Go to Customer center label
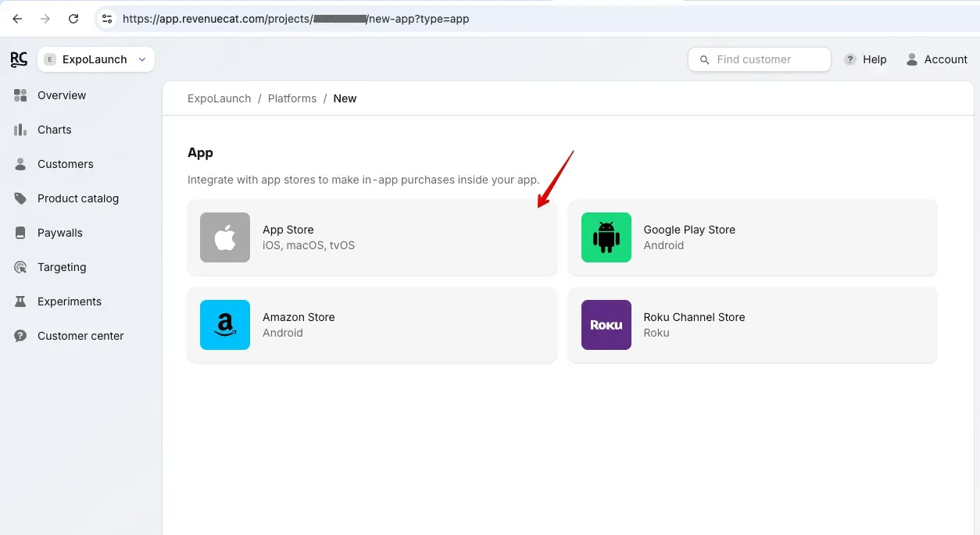This screenshot has height=535, width=980. click(80, 336)
